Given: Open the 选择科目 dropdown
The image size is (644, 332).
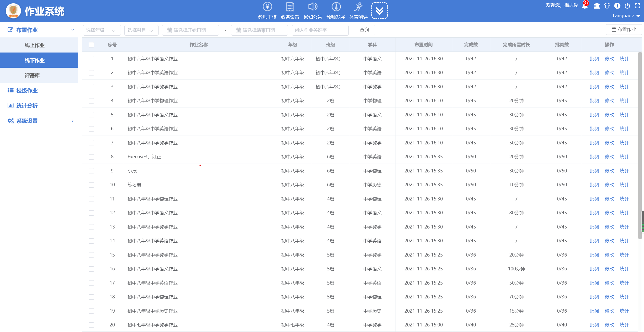Looking at the screenshot, I should click(x=141, y=30).
